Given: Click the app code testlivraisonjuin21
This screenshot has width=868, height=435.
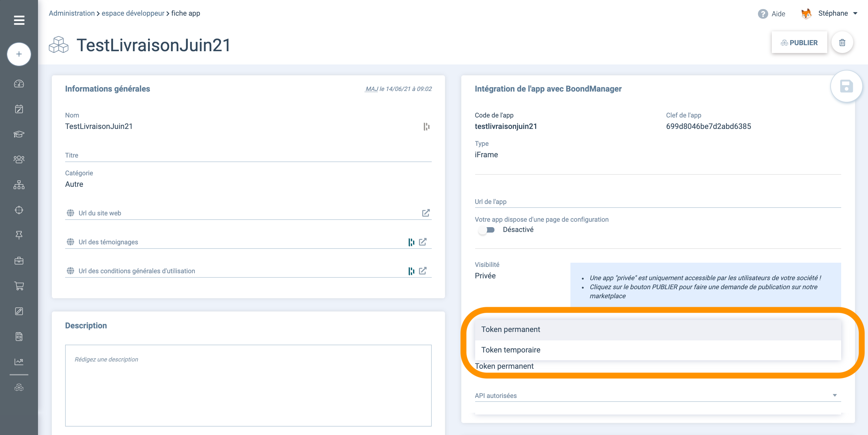Looking at the screenshot, I should [x=506, y=126].
